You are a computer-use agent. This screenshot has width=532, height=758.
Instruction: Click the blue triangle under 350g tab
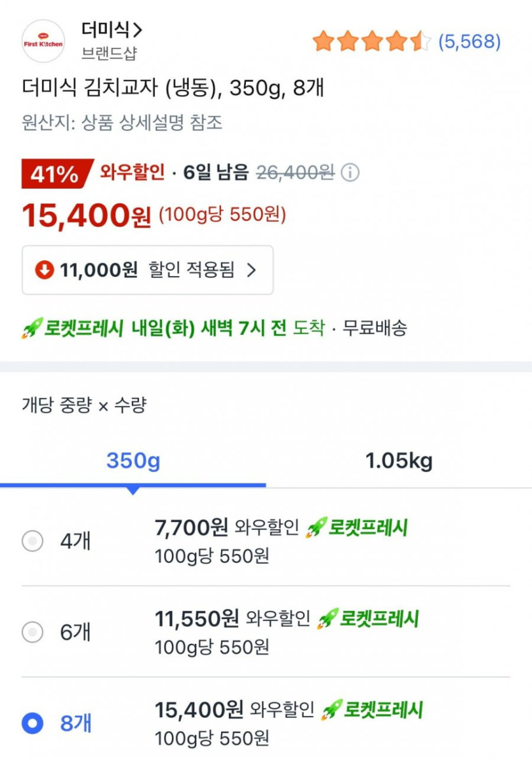tap(133, 491)
